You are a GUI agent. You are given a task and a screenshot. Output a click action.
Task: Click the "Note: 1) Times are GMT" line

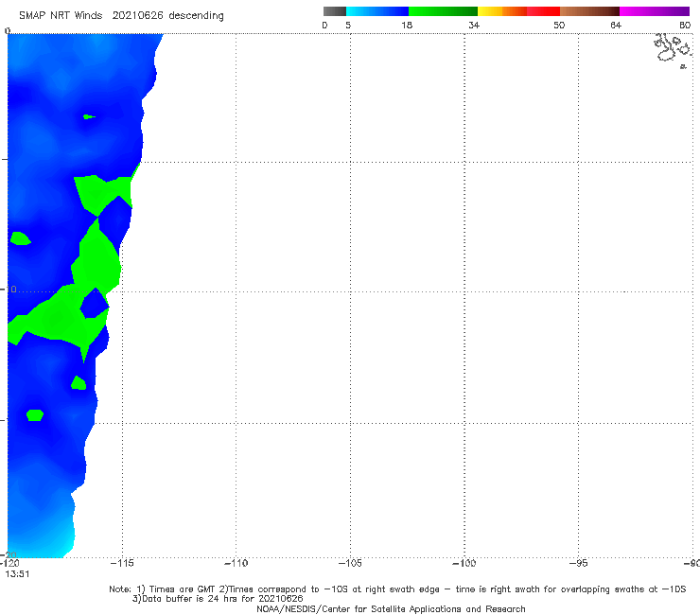397,589
